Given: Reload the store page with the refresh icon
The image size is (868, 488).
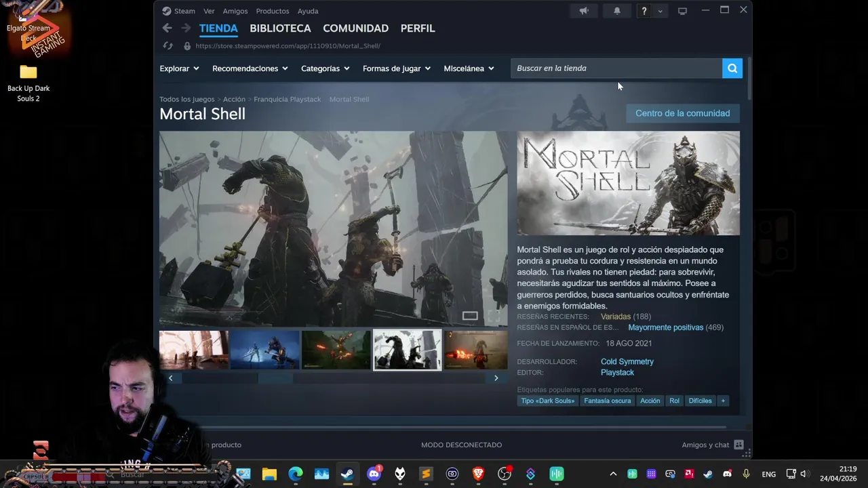Looking at the screenshot, I should [168, 46].
